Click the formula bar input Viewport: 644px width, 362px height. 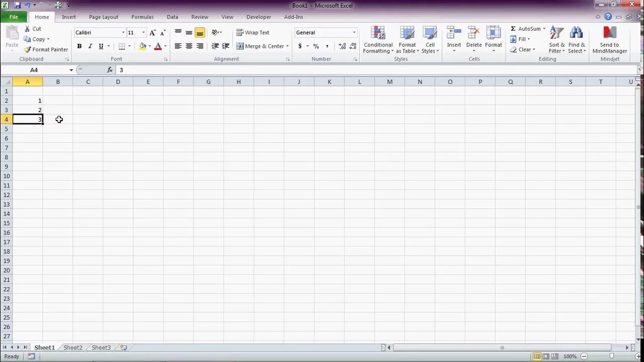377,70
